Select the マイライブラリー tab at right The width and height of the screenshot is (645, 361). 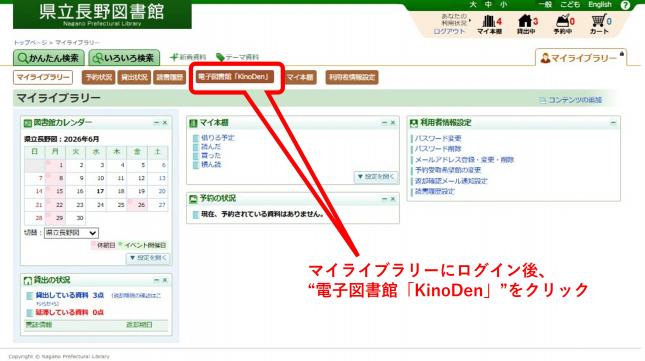click(x=581, y=58)
